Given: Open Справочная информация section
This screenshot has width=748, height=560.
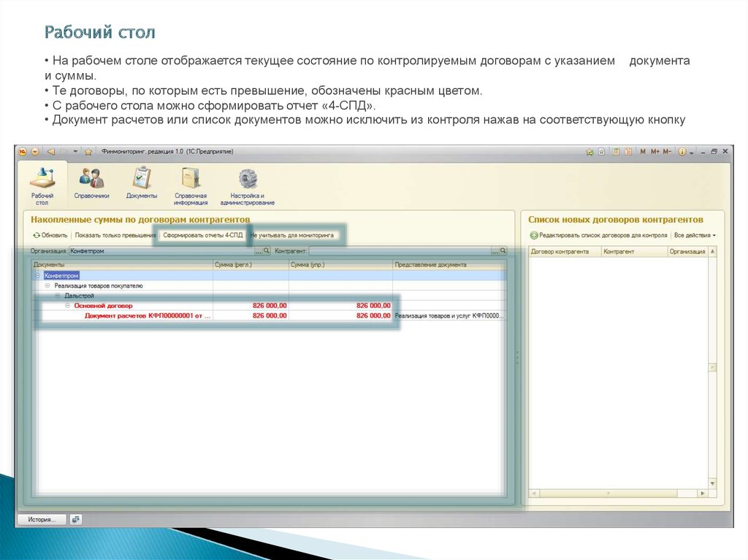Looking at the screenshot, I should tap(191, 186).
